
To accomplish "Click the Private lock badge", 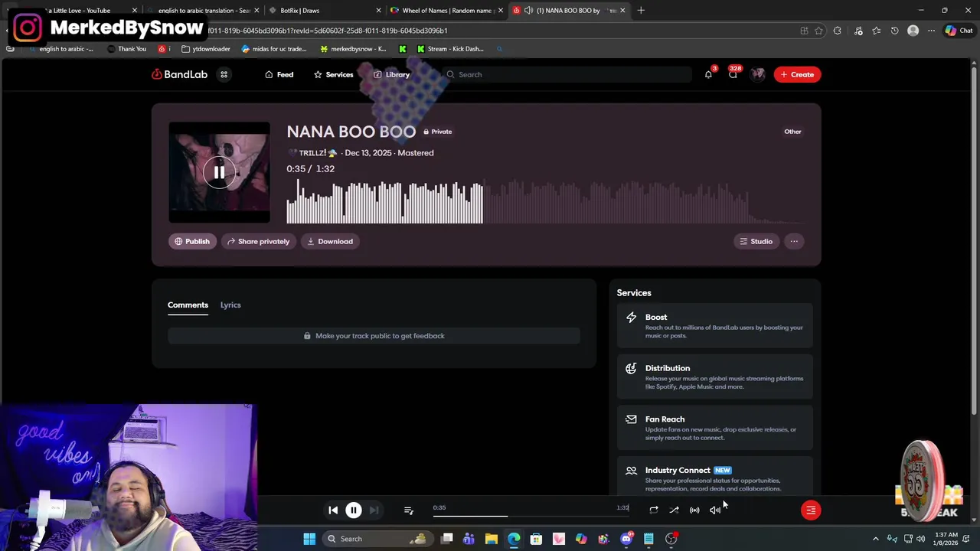I will pyautogui.click(x=437, y=132).
